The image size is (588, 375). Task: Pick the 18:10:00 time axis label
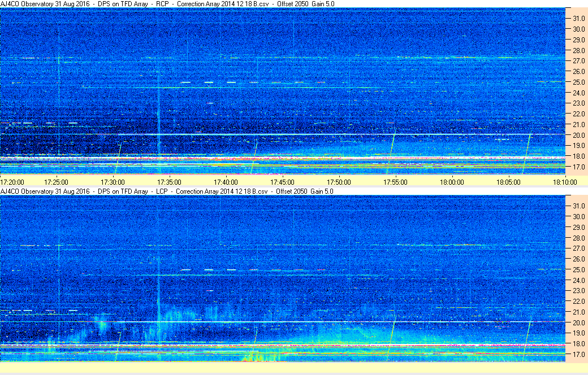tap(565, 182)
